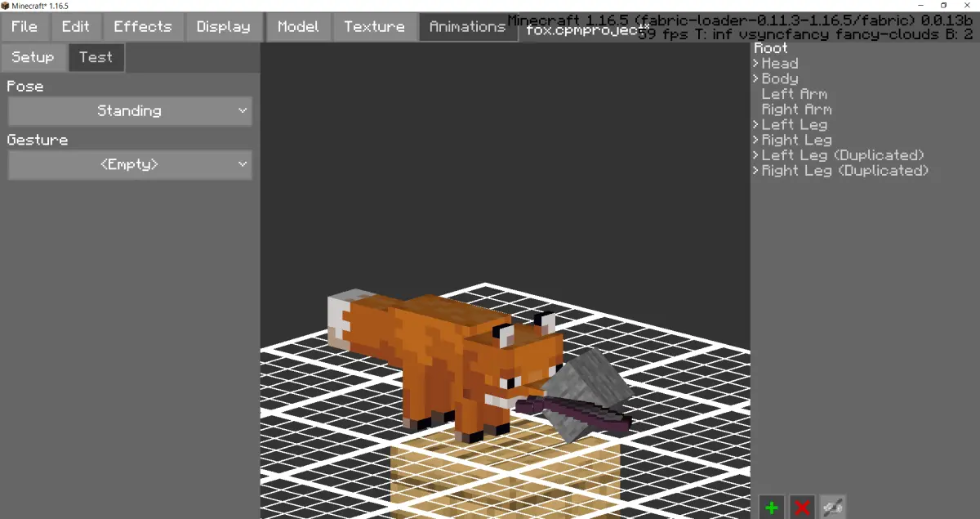
Task: Toggle the element visibility eye icon
Action: (833, 508)
